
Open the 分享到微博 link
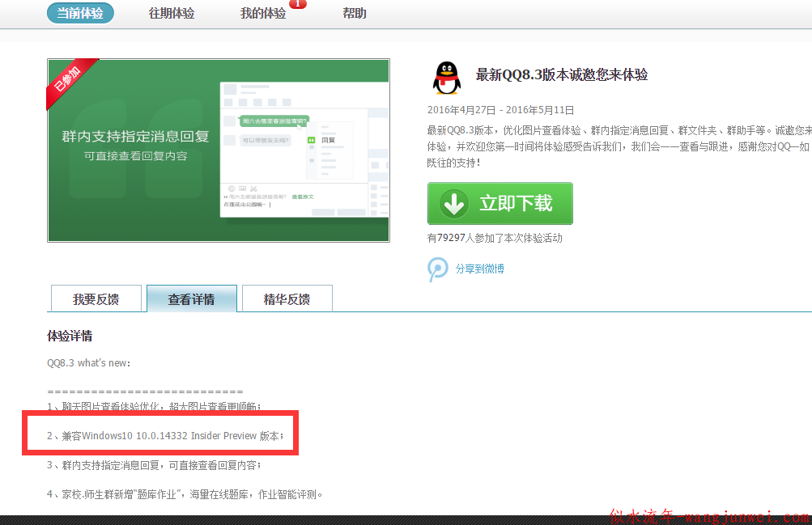click(x=479, y=269)
